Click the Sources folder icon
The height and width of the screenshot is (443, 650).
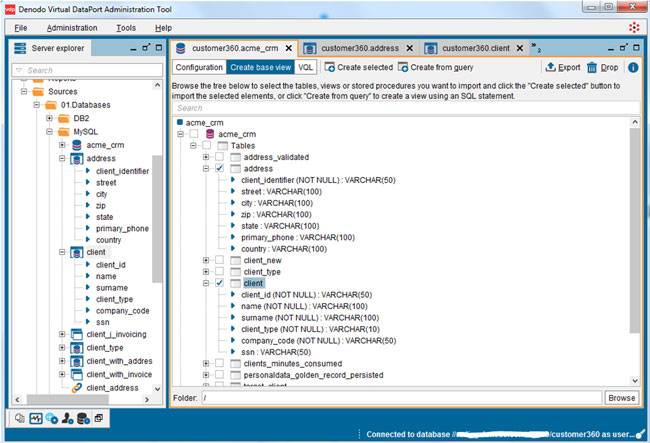click(x=38, y=91)
